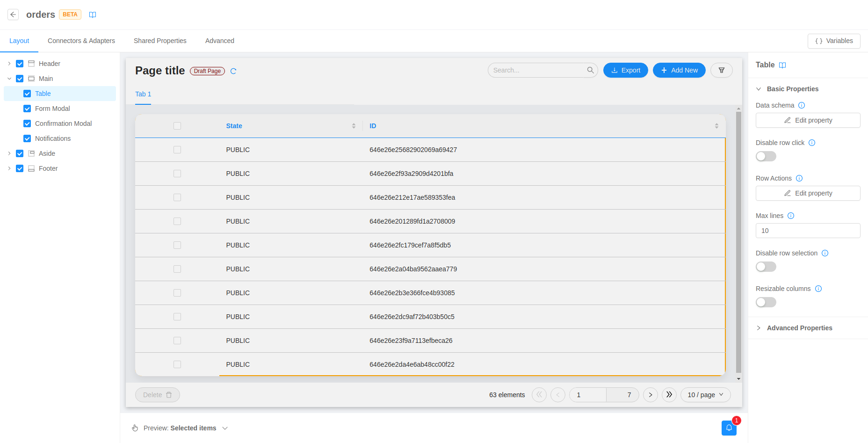Select Tab 1 in the page preview
Image resolution: width=868 pixels, height=443 pixels.
click(x=143, y=94)
